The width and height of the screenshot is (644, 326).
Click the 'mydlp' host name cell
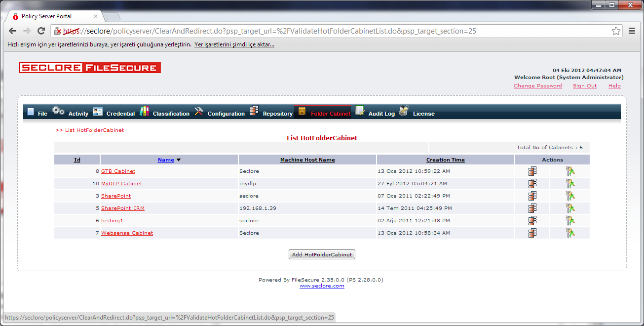tap(248, 184)
